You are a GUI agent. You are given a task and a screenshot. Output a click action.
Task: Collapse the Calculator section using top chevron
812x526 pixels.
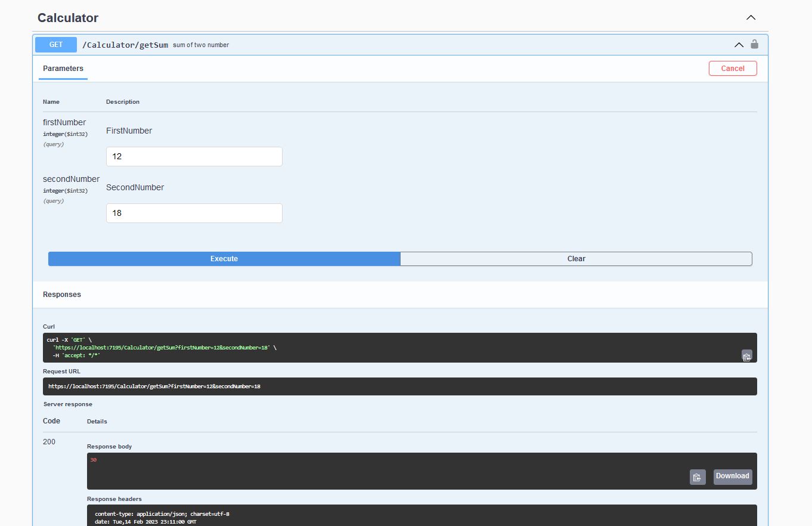[751, 17]
